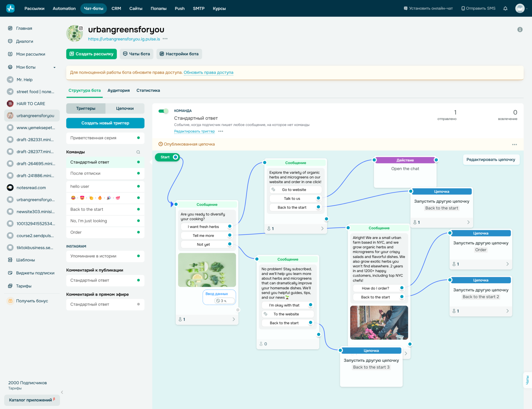Open more options next to Редактировать триггер

pos(220,131)
